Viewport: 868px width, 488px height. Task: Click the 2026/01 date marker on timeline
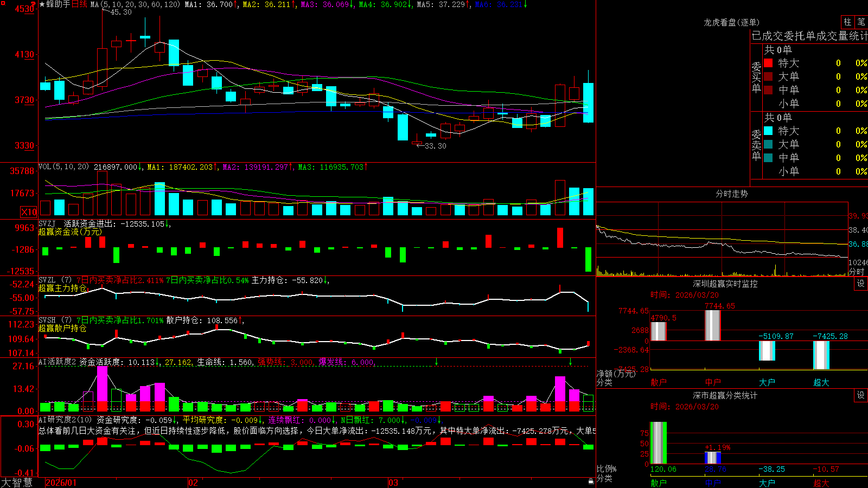coord(61,483)
